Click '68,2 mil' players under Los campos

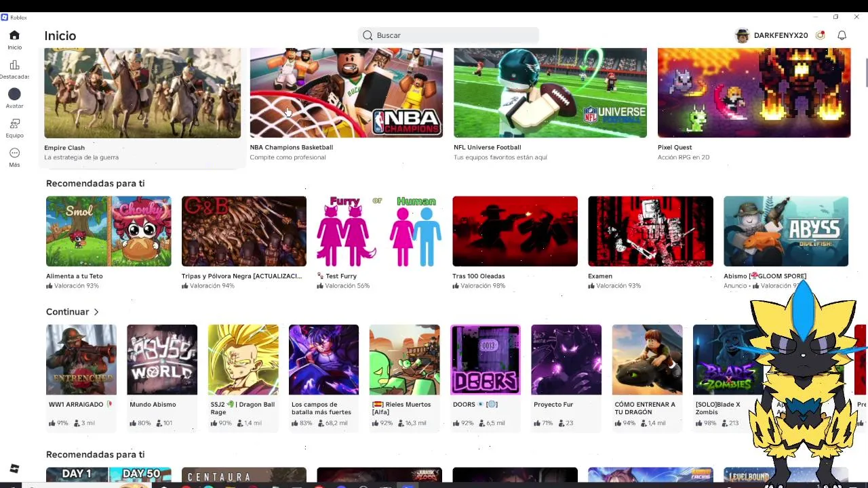336,423
